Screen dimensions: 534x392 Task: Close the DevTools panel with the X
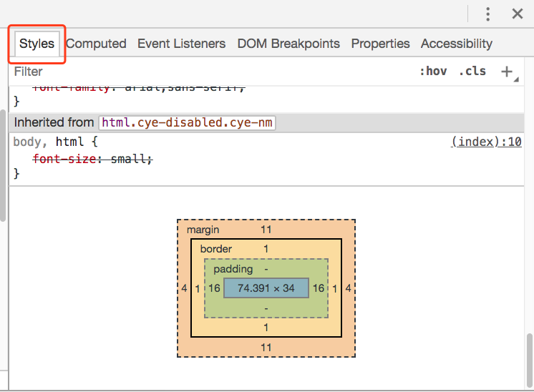click(518, 14)
